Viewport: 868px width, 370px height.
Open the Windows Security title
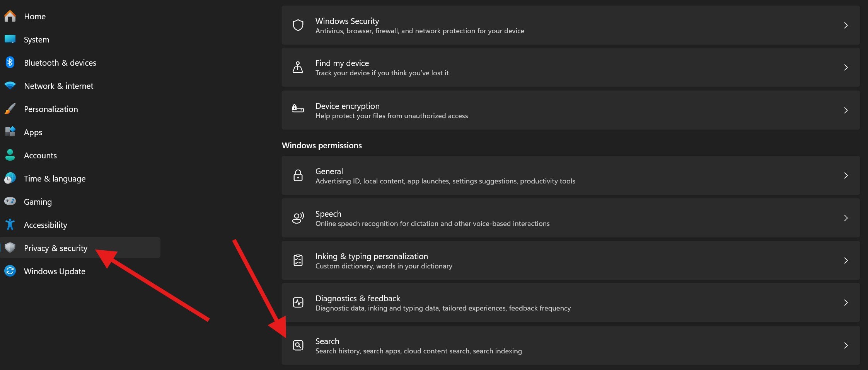(x=347, y=21)
